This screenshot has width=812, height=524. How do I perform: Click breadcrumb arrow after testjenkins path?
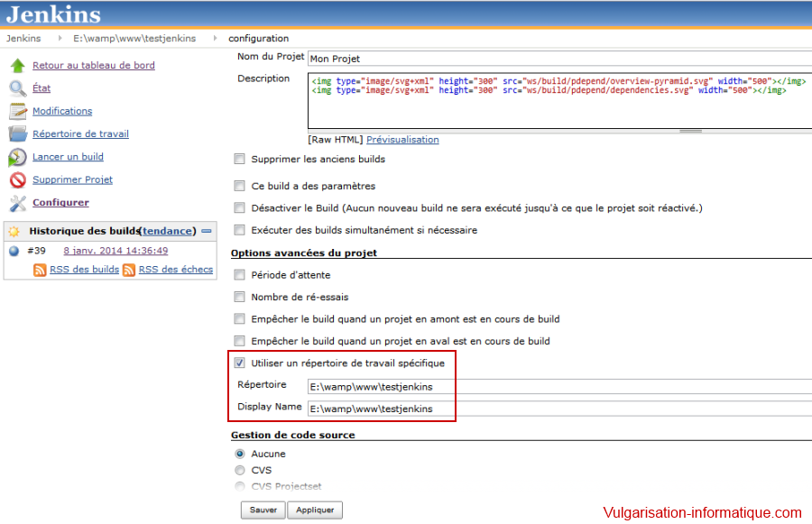[216, 38]
